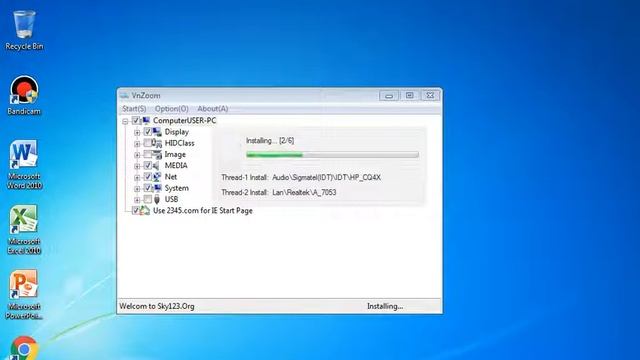Open the Option(O) menu
Screen dimensions: 640x360
click(171, 109)
